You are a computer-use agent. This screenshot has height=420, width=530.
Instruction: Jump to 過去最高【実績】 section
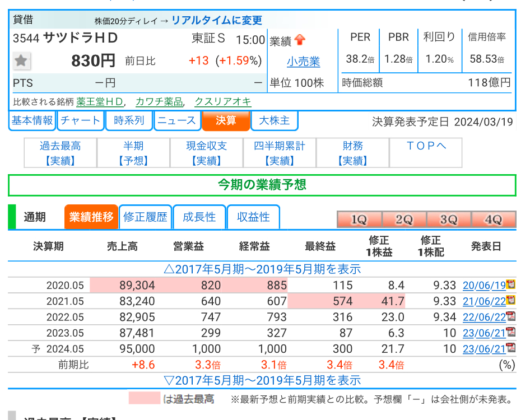tap(61, 153)
